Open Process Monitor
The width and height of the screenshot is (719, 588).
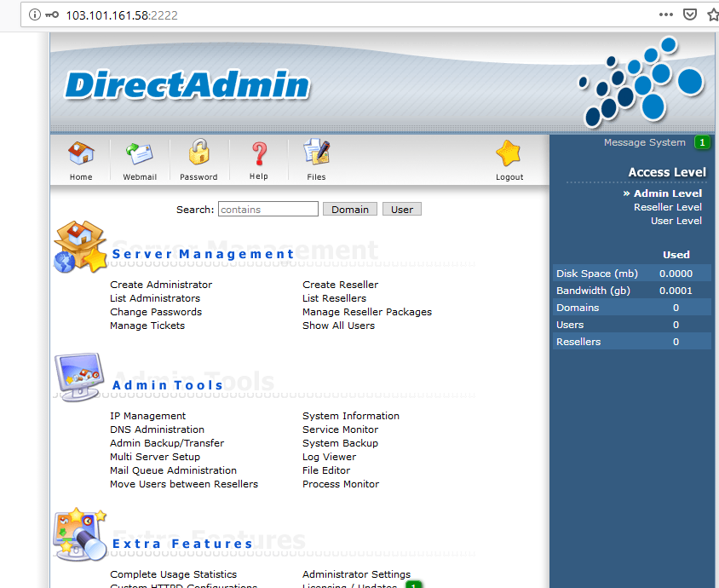pyautogui.click(x=341, y=484)
